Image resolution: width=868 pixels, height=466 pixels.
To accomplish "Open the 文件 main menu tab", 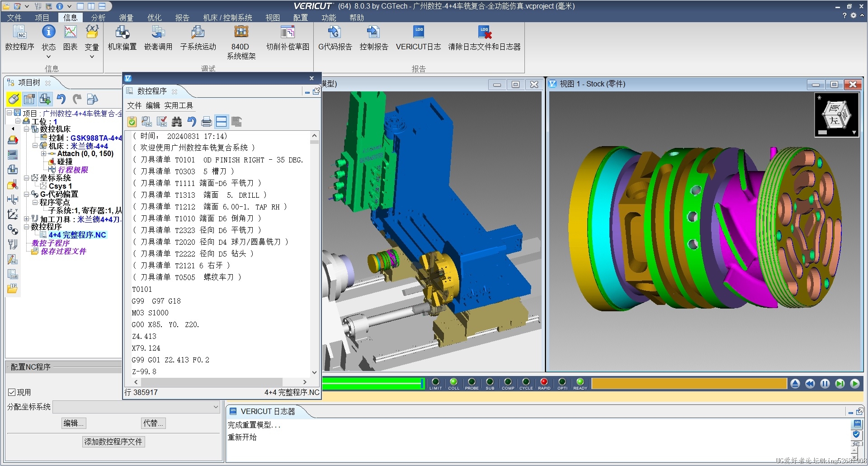I will (14, 18).
